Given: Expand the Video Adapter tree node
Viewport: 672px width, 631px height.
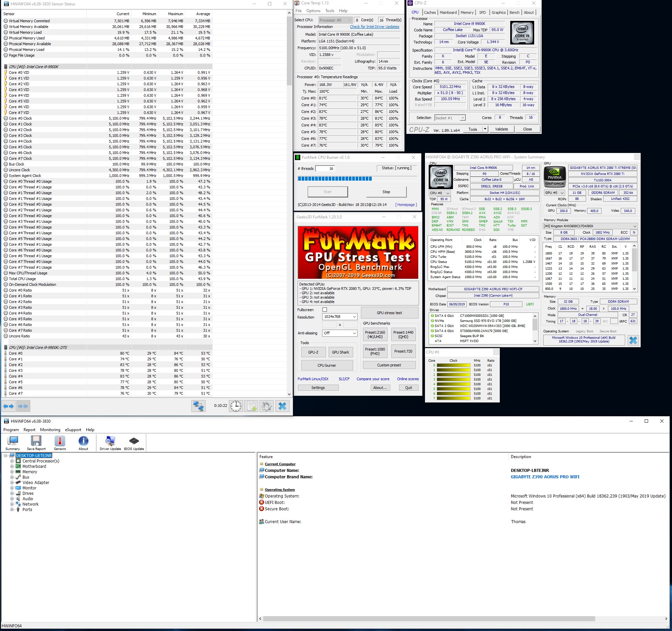Looking at the screenshot, I should point(12,483).
